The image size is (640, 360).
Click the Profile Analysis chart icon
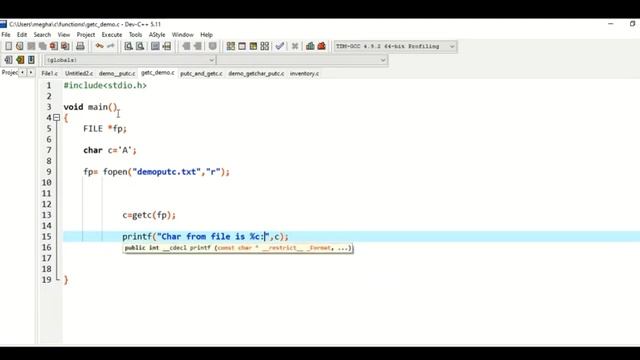(x=310, y=46)
